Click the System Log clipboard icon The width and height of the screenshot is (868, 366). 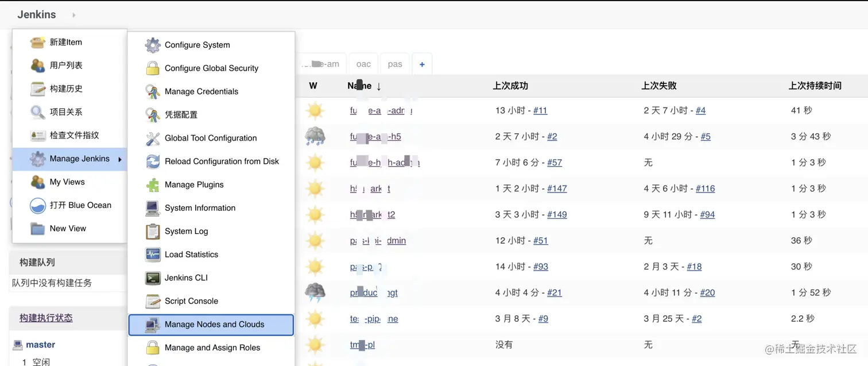click(153, 231)
